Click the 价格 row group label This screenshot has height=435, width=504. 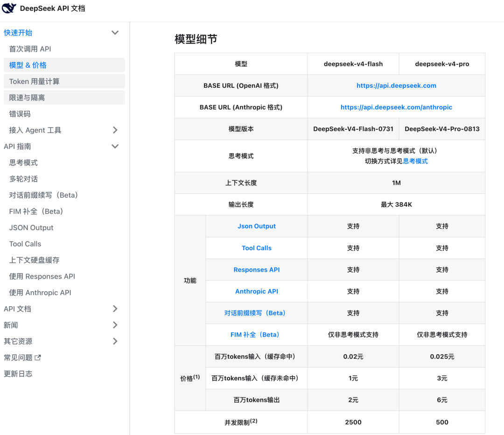click(190, 378)
